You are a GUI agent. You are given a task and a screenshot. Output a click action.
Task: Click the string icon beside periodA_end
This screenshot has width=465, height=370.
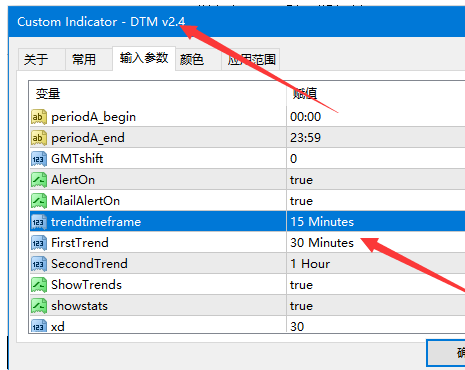[39, 138]
